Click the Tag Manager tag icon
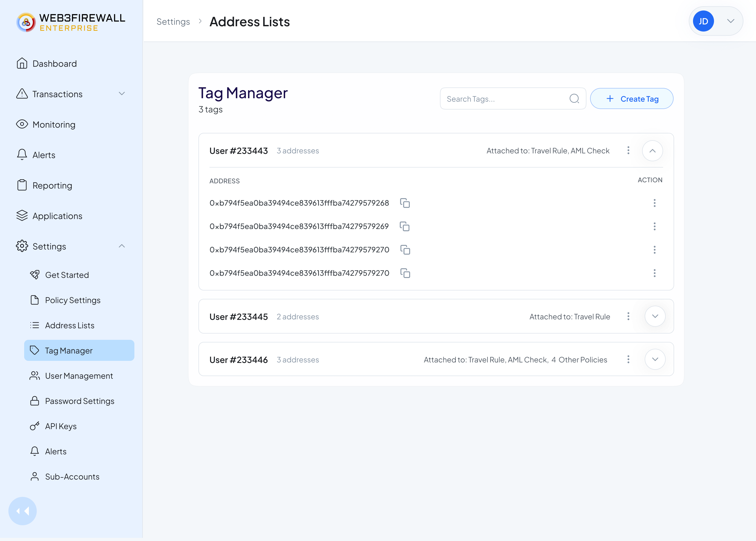This screenshot has width=756, height=541. click(x=35, y=350)
